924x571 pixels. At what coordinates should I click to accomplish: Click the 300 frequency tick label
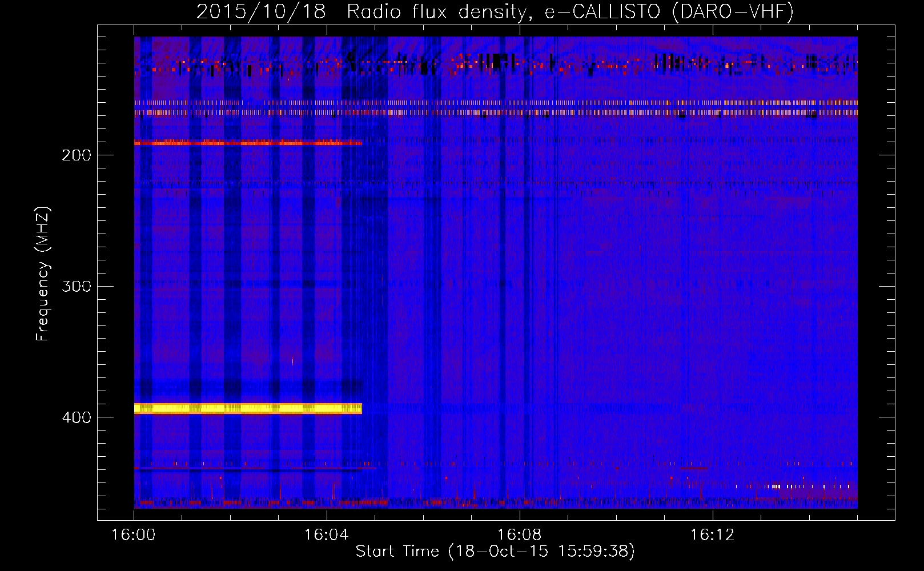click(77, 286)
